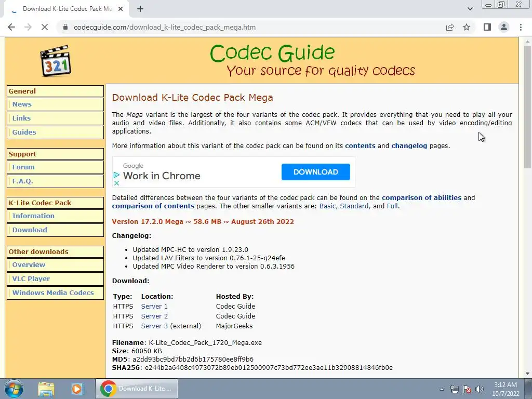
Task: Open comparison of contents link
Action: [153, 206]
